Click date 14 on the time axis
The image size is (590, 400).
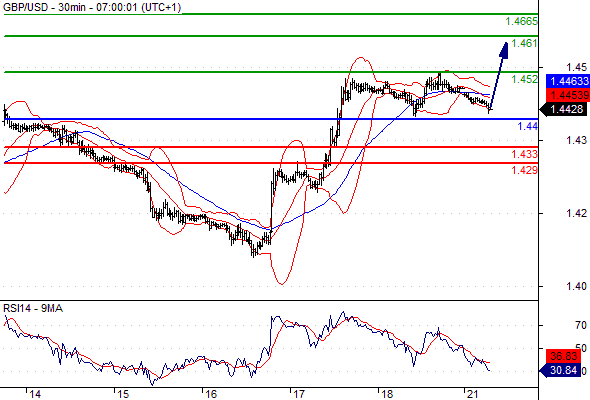pyautogui.click(x=35, y=394)
